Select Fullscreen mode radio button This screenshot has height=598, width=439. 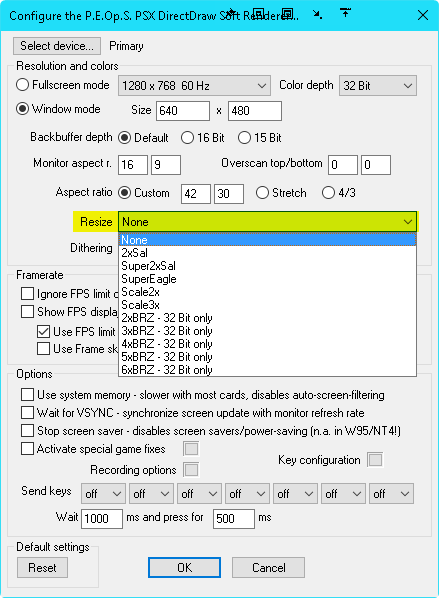(x=23, y=85)
